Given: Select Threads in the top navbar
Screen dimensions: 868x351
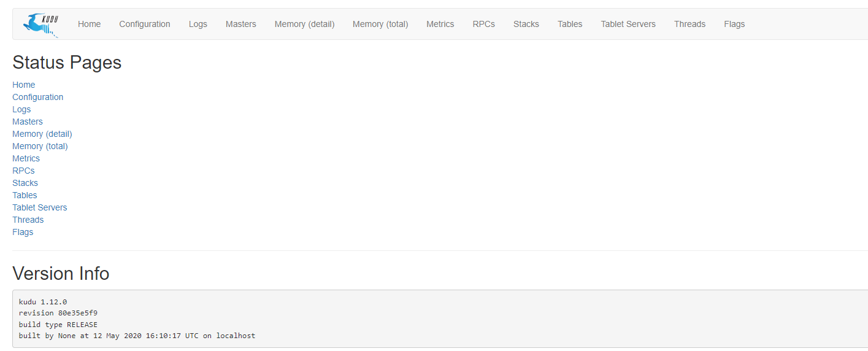Looking at the screenshot, I should (x=690, y=24).
